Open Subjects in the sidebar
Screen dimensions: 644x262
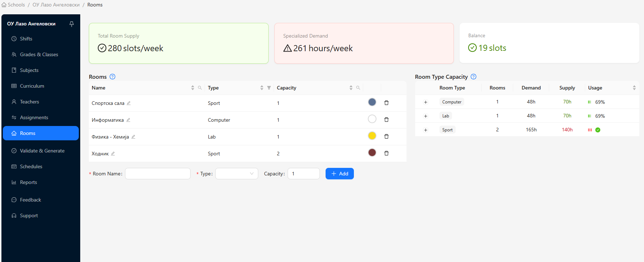click(x=41, y=70)
